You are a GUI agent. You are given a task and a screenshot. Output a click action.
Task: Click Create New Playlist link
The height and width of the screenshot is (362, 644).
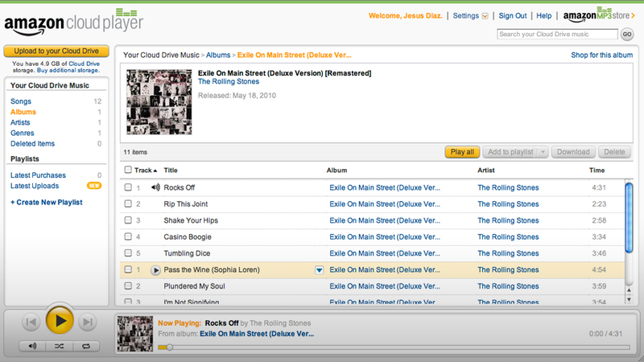(x=47, y=203)
